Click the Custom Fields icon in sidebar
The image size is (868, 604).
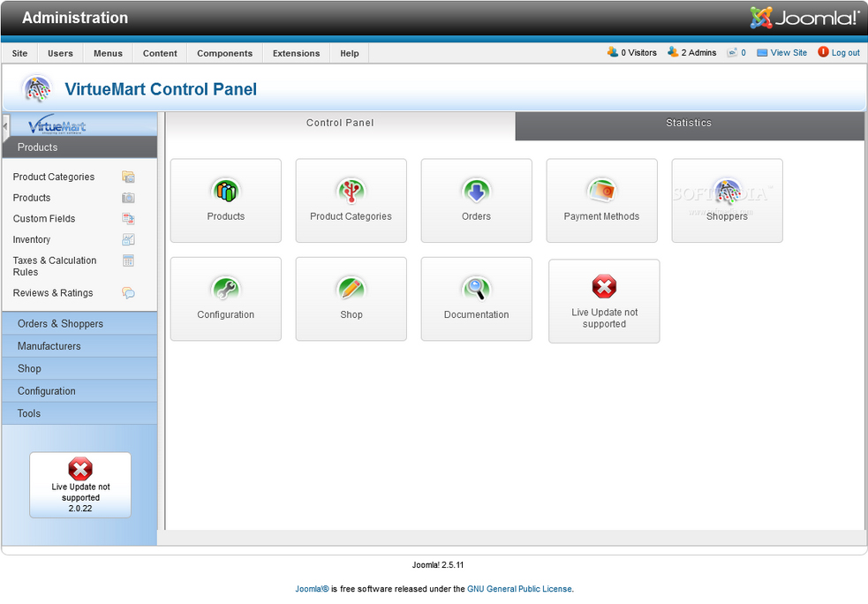click(128, 219)
